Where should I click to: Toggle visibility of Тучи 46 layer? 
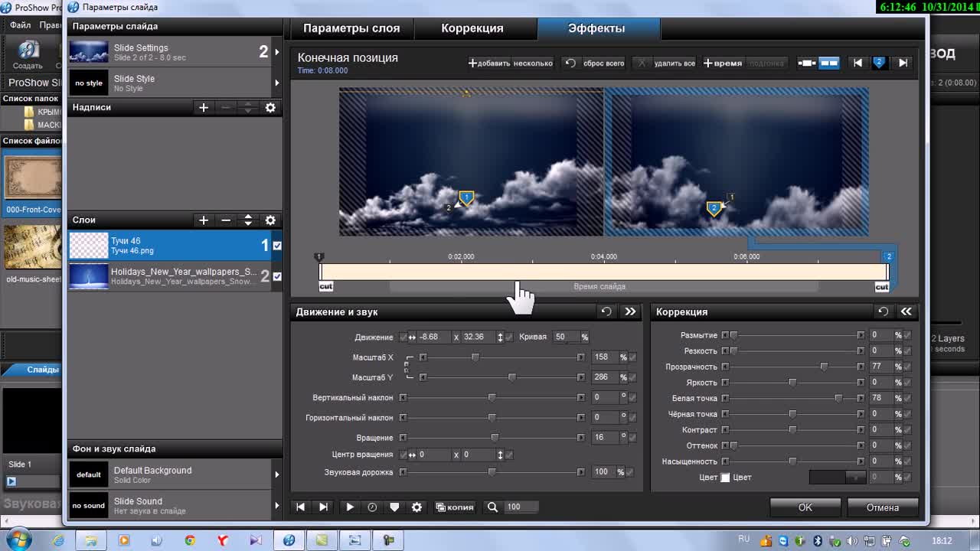tap(277, 246)
